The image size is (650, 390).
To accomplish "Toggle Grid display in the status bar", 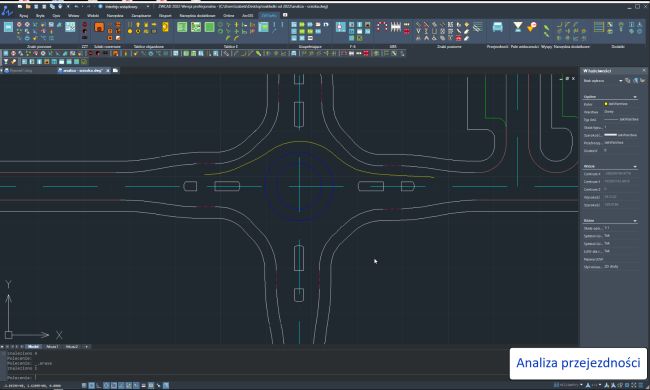I will (x=92, y=385).
